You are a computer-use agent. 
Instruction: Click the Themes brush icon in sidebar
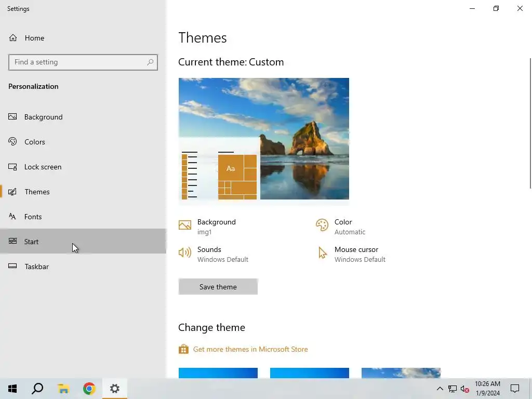pyautogui.click(x=12, y=192)
